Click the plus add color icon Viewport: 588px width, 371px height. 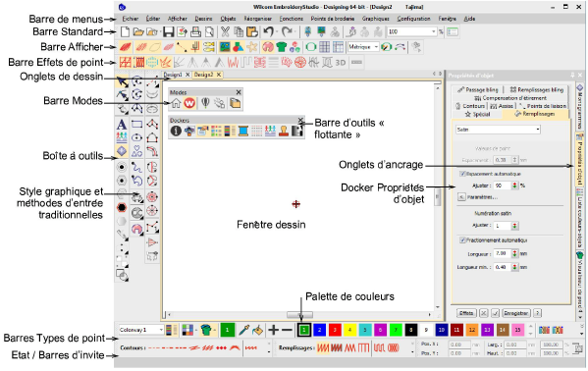(274, 330)
